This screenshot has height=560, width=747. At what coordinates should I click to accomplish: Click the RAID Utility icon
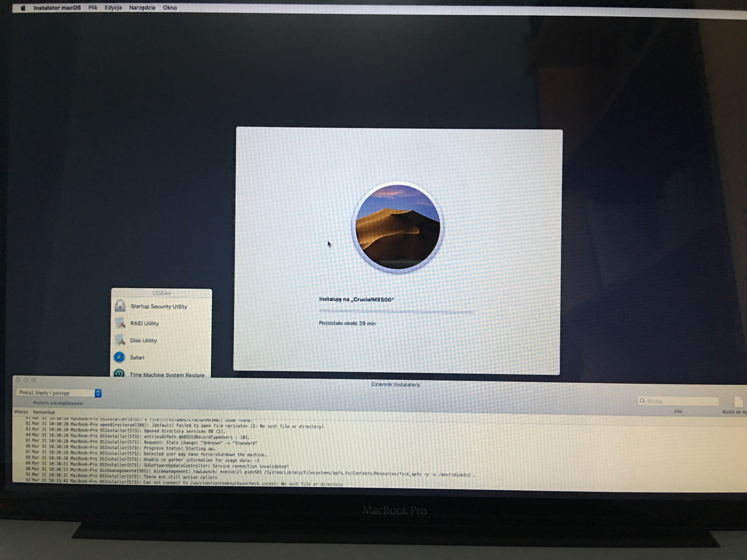tap(120, 323)
